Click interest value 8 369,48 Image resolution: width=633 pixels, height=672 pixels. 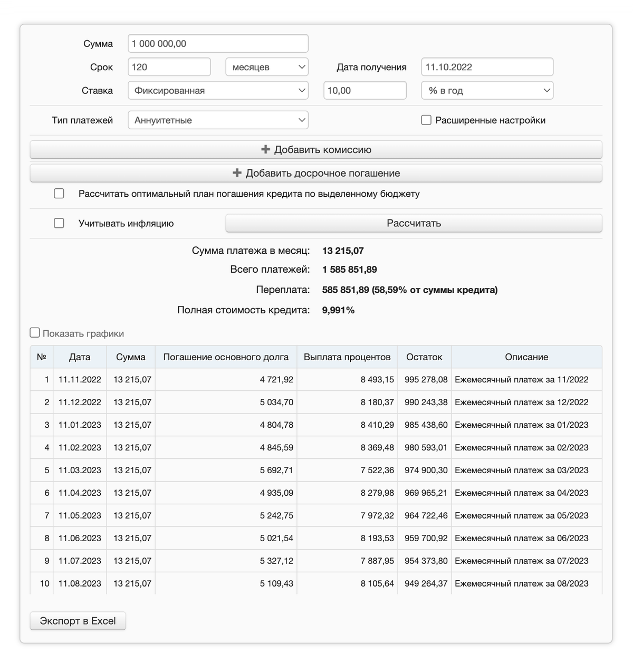coord(377,448)
